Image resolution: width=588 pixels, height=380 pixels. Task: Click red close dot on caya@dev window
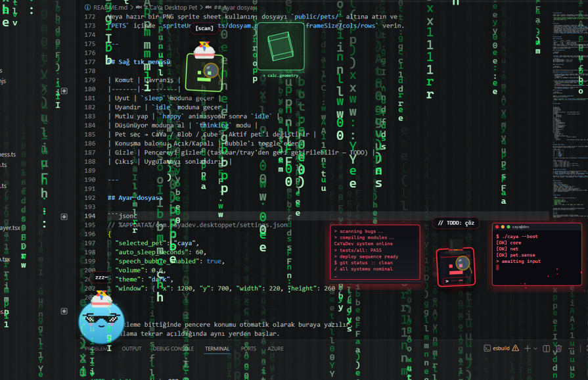(x=497, y=227)
